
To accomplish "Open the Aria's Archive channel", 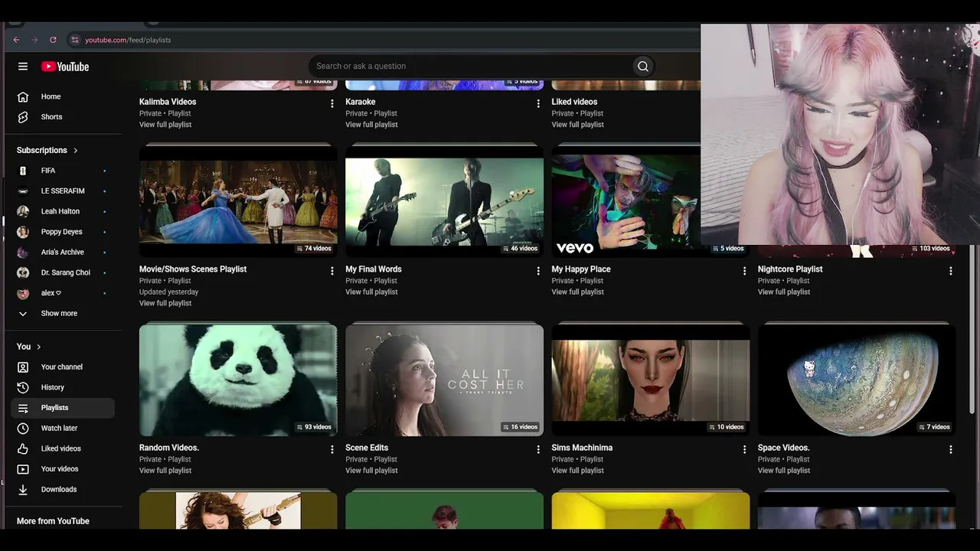I will 63,253.
